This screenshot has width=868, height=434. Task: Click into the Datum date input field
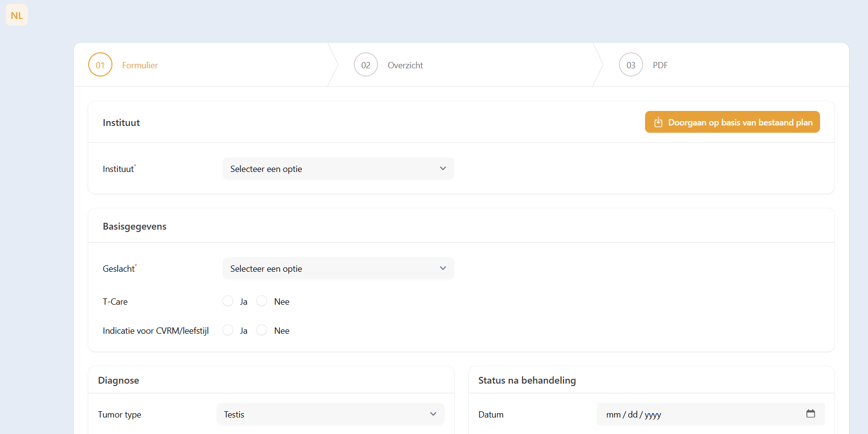(698, 414)
